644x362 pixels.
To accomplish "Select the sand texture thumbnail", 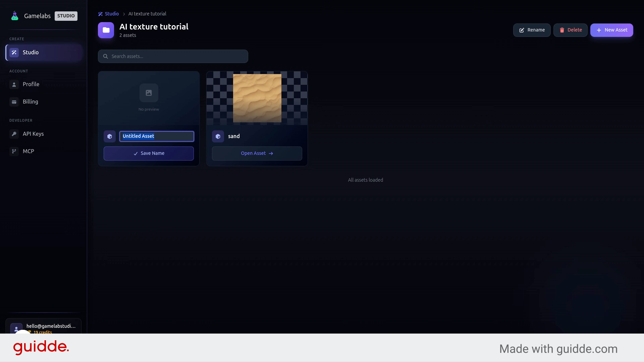I will tap(257, 98).
